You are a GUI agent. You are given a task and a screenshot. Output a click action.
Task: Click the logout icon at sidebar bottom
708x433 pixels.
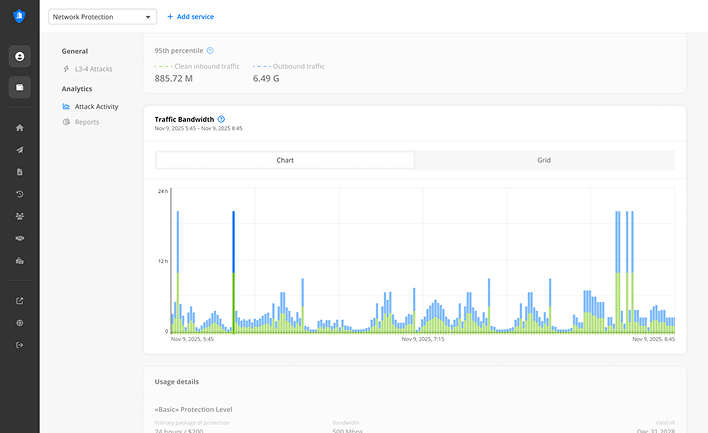[20, 345]
